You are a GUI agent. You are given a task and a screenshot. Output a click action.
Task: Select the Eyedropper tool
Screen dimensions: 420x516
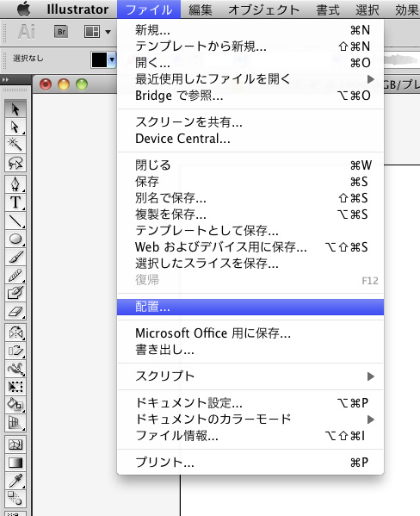click(15, 481)
